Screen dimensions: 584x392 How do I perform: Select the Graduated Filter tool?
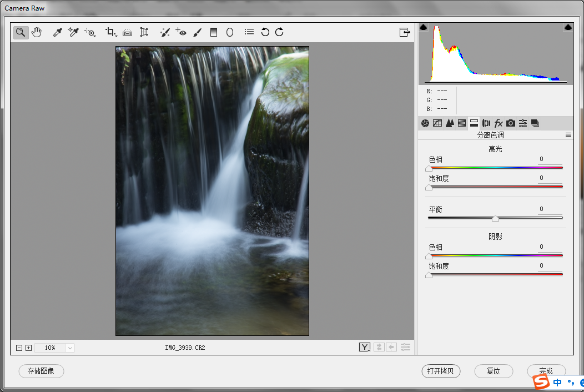point(214,32)
